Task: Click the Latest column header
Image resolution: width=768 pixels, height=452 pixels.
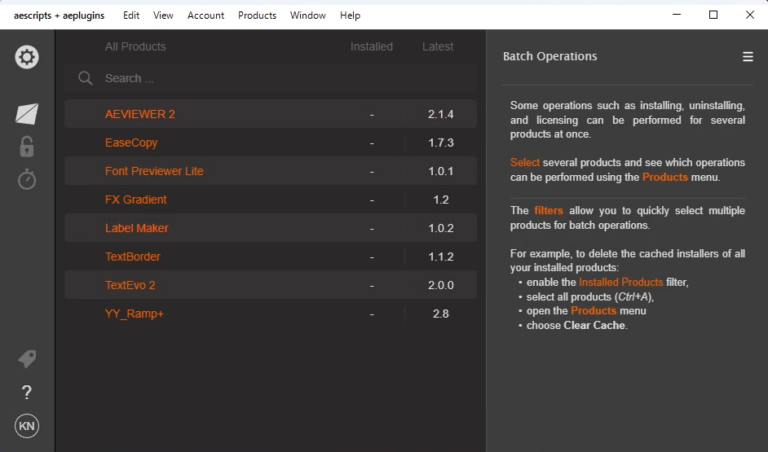Action: [x=438, y=47]
